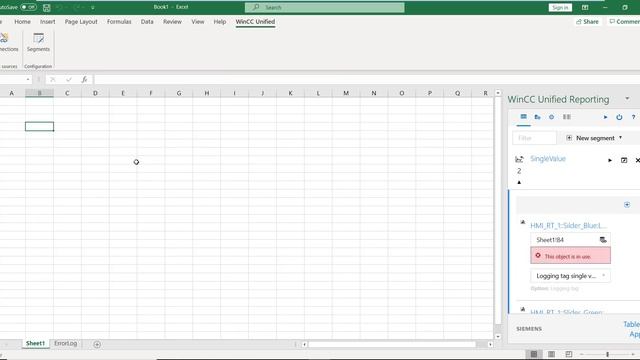Collapse the SingleValue segment with the triangle
This screenshot has width=640, height=360.
pyautogui.click(x=519, y=182)
